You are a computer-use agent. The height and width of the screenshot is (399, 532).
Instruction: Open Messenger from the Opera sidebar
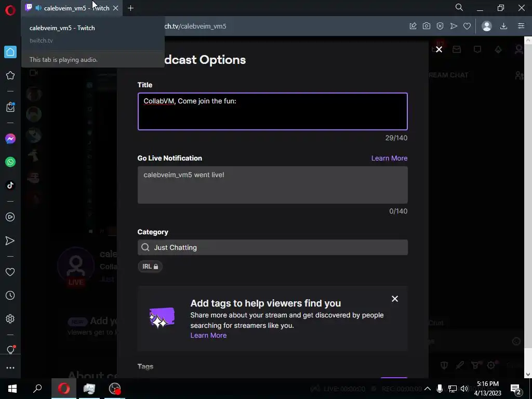pyautogui.click(x=10, y=139)
